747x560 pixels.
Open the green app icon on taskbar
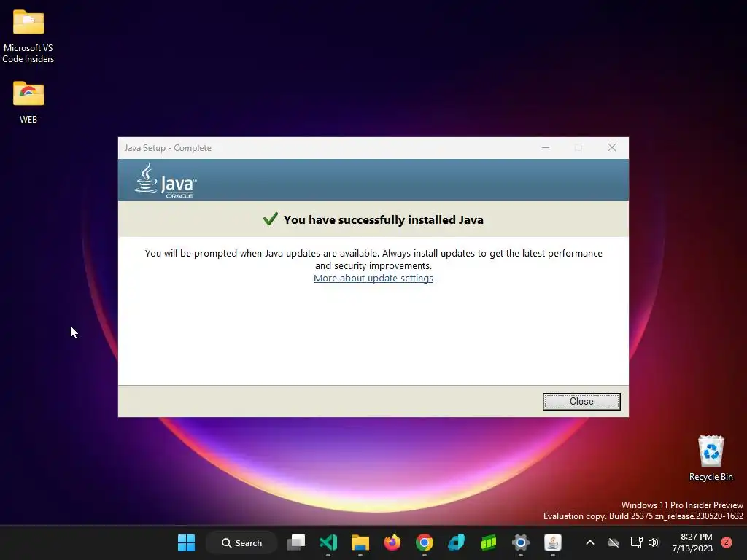click(488, 542)
